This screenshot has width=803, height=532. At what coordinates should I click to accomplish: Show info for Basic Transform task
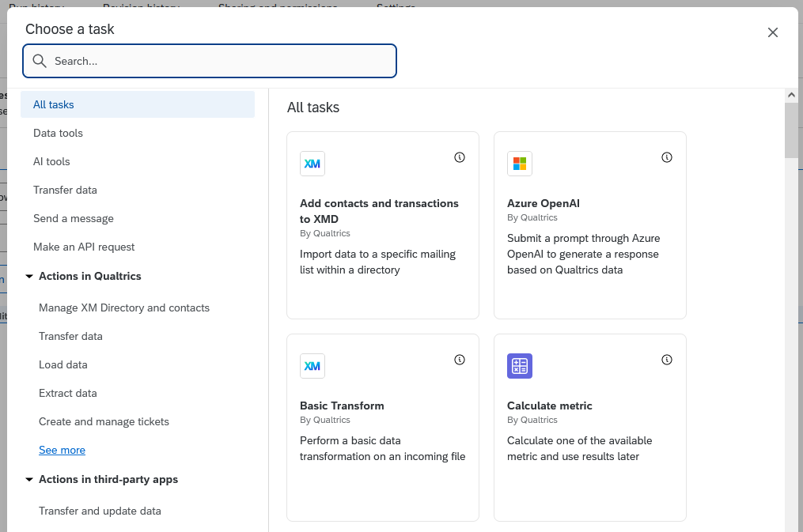[x=460, y=360]
